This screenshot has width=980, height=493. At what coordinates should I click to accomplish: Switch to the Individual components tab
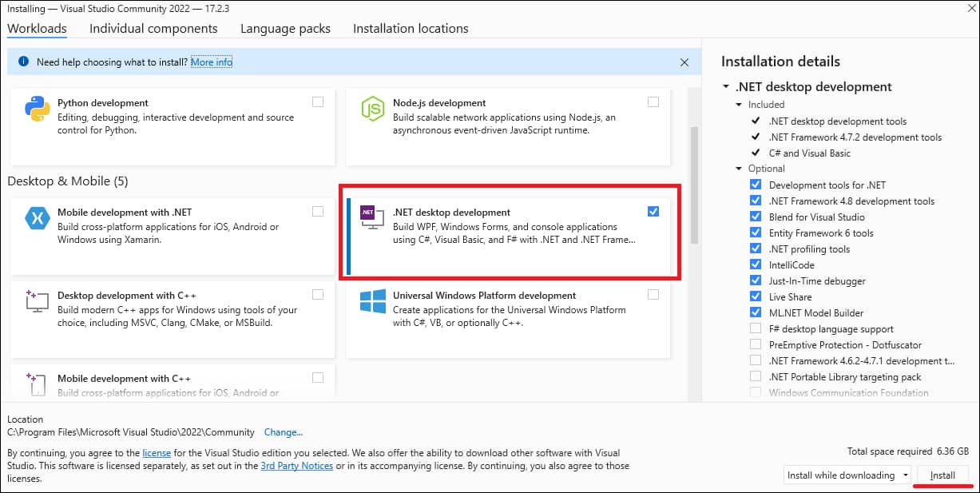pos(153,29)
